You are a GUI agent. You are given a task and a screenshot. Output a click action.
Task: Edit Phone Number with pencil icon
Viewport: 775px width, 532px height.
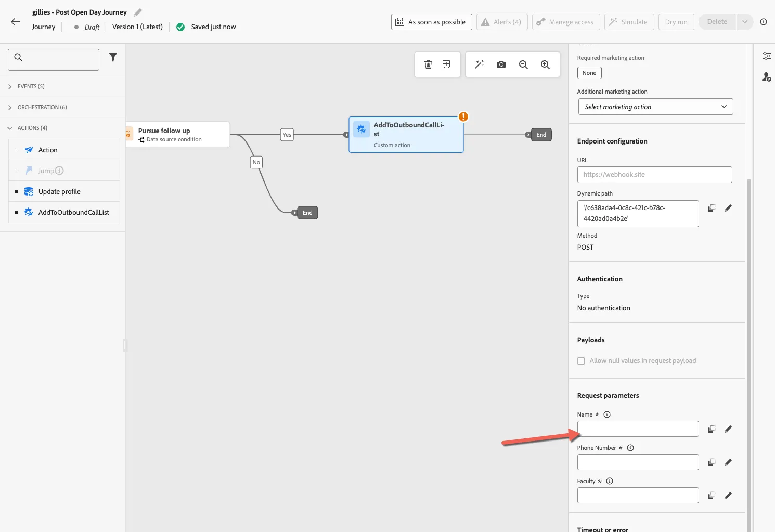[x=728, y=462]
